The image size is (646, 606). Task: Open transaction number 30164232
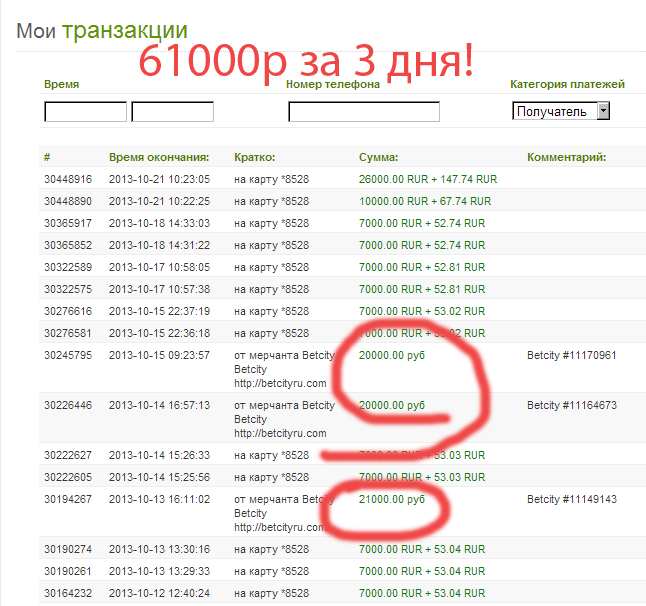coord(68,593)
